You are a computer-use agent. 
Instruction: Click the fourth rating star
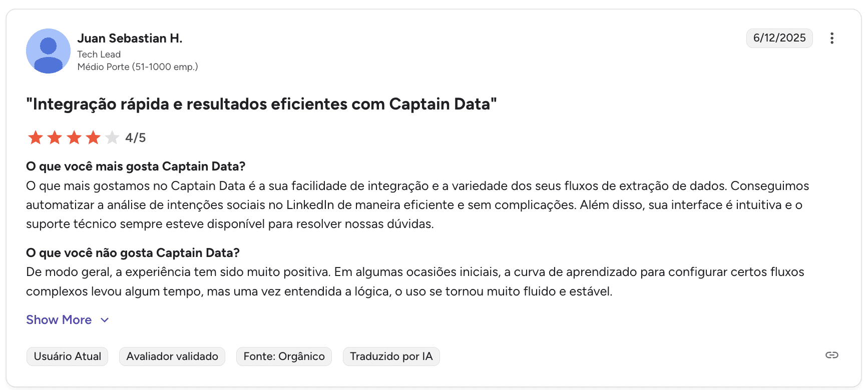click(x=93, y=137)
